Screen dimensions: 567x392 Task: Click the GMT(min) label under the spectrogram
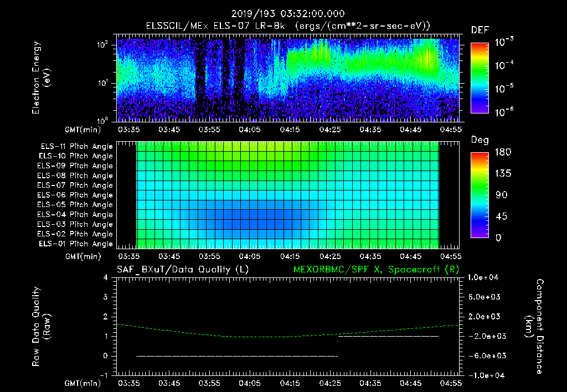83,130
